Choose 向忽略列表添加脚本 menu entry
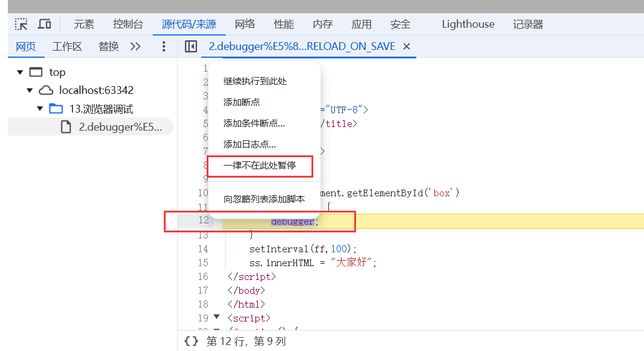Viewport: 644px width, 351px height. pos(264,199)
